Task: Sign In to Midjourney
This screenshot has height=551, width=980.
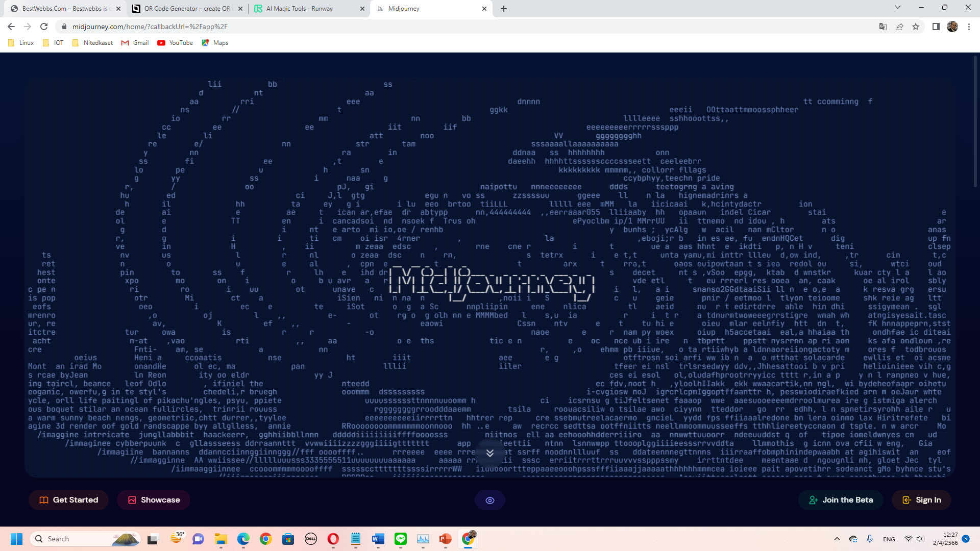Action: pos(922,500)
